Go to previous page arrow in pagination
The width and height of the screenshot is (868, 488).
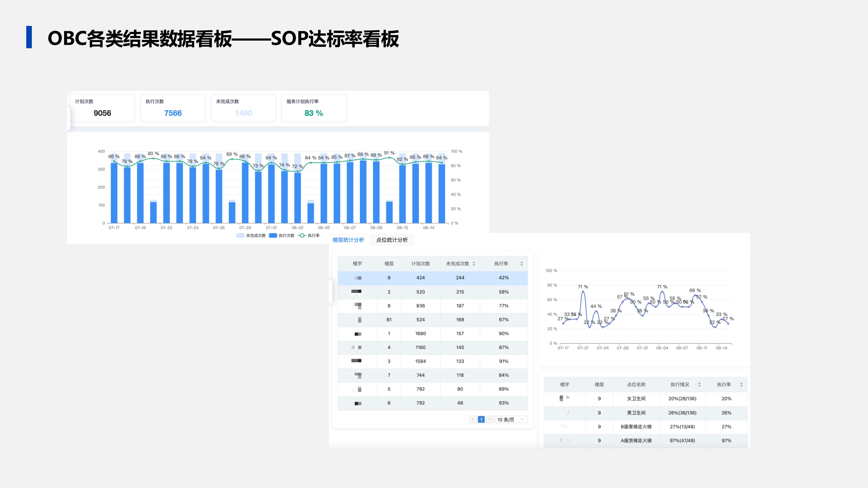473,419
